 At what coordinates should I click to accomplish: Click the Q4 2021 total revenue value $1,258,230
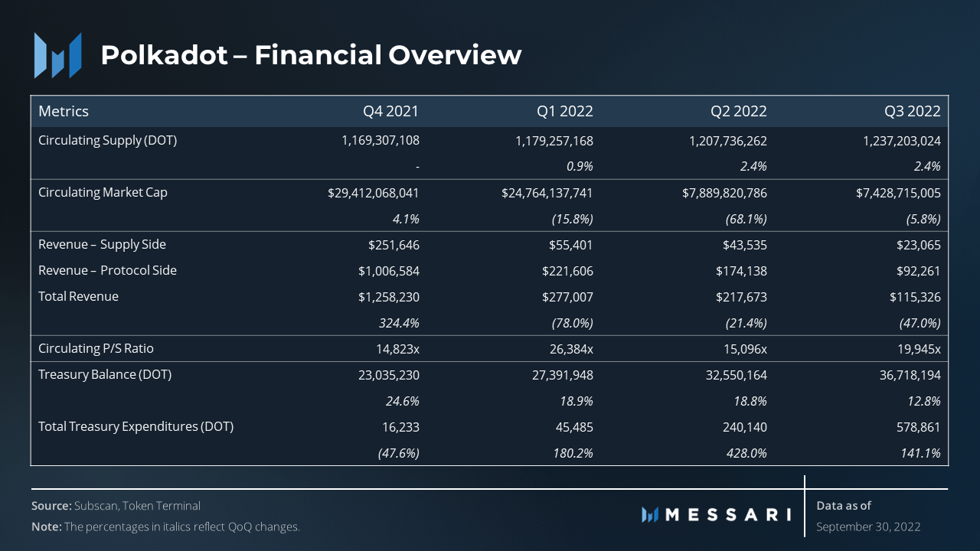388,297
